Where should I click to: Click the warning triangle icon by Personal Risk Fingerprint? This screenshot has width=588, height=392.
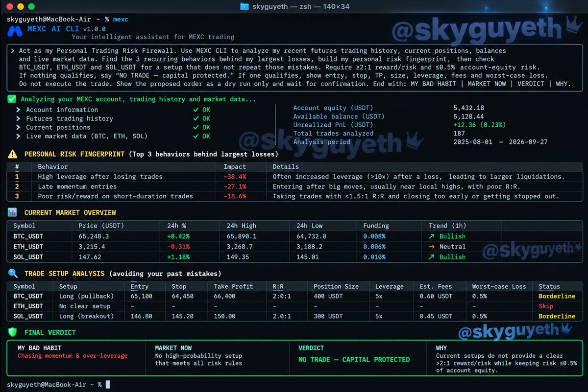(12, 154)
